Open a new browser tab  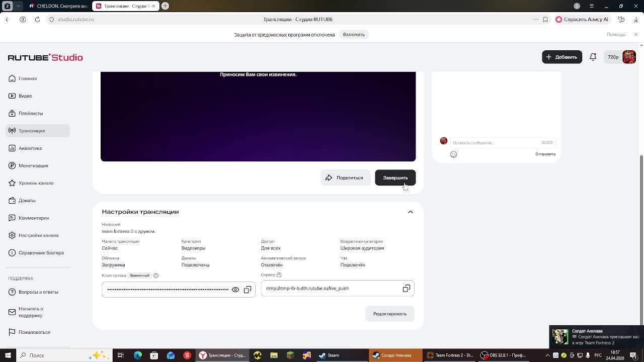165,6
